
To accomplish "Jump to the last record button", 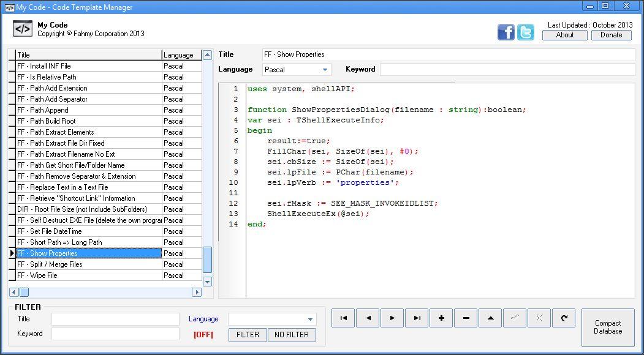I will point(417,318).
